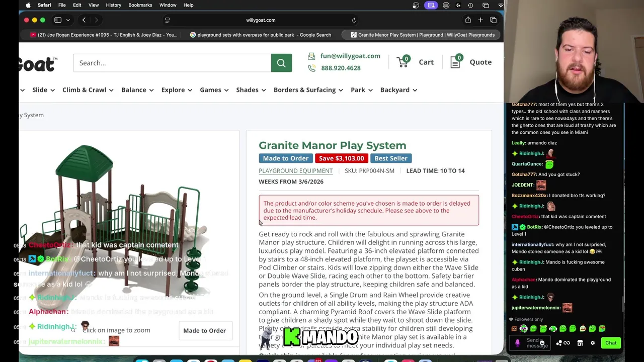Open the chat shop storefront icon

point(580,343)
